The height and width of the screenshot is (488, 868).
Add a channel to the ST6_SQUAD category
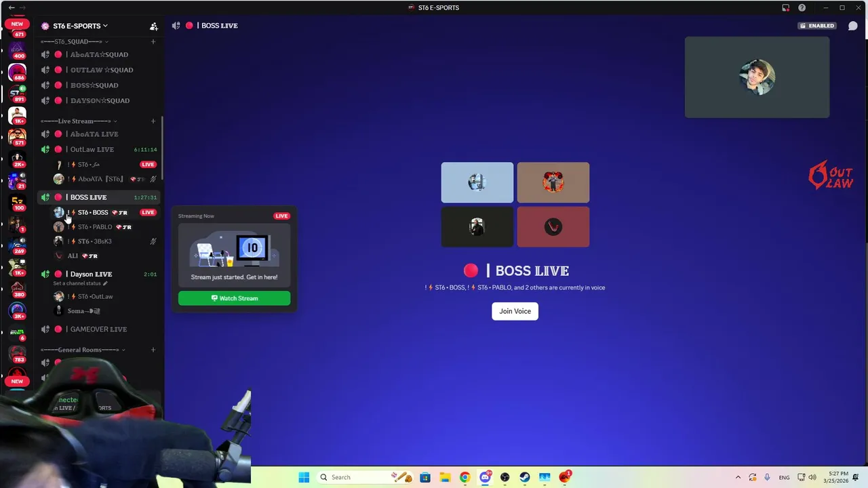coord(153,41)
